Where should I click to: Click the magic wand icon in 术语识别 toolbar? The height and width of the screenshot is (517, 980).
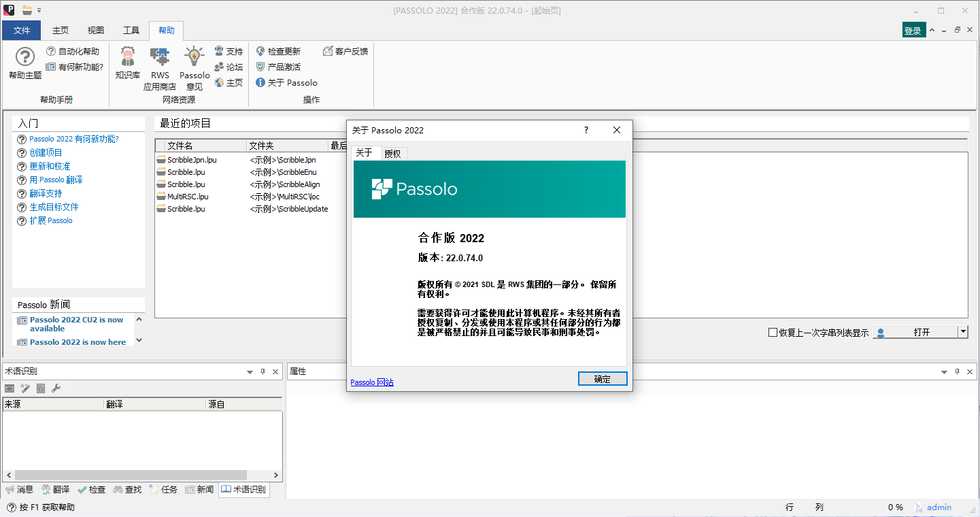[25, 388]
